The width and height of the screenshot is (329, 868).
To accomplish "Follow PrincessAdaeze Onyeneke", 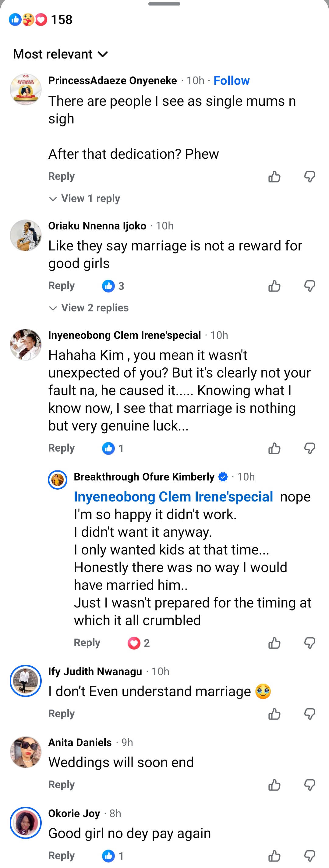I will [232, 80].
